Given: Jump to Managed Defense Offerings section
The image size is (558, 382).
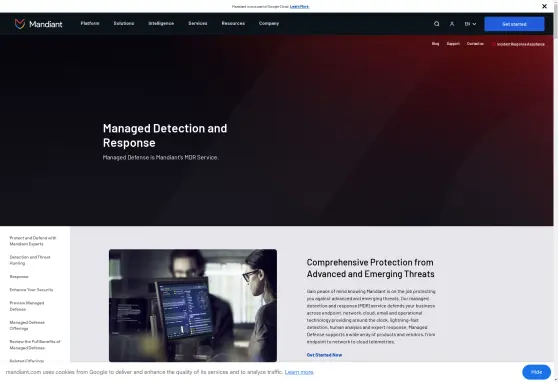Looking at the screenshot, I should click(27, 325).
